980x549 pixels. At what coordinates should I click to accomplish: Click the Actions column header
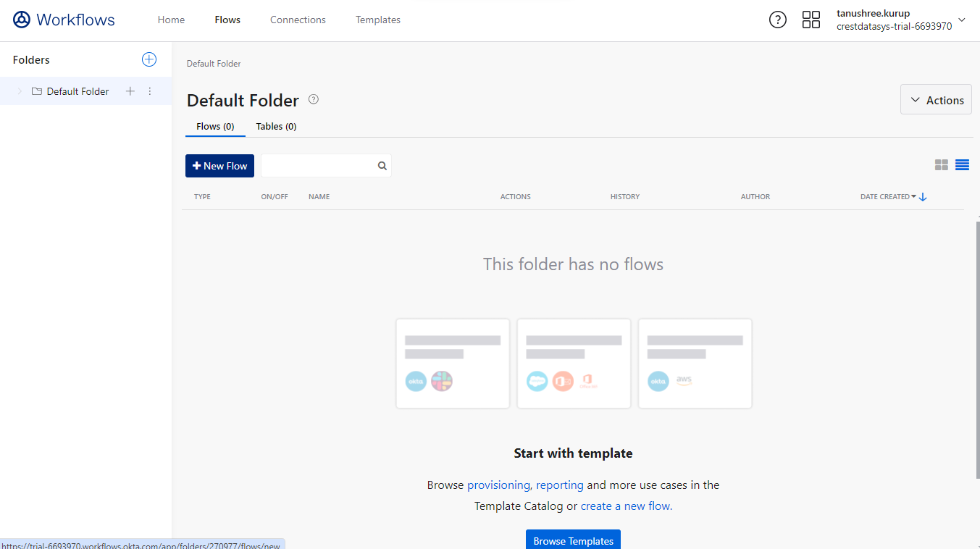click(516, 197)
